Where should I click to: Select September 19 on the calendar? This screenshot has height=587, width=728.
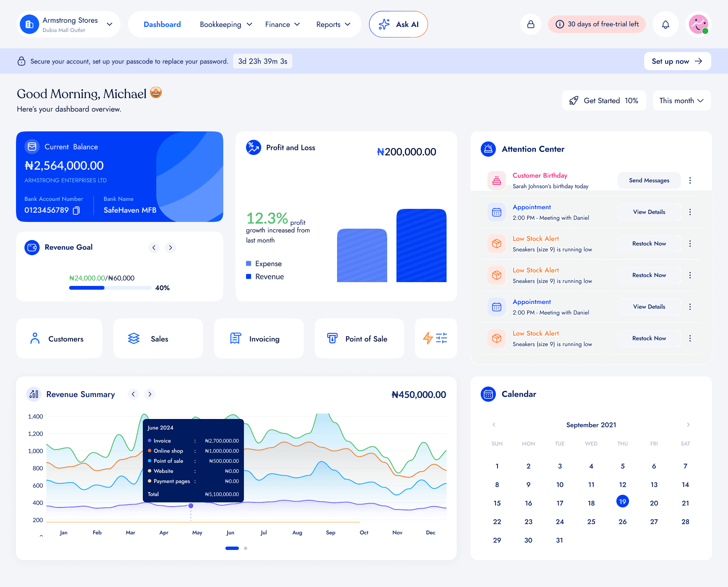point(623,502)
